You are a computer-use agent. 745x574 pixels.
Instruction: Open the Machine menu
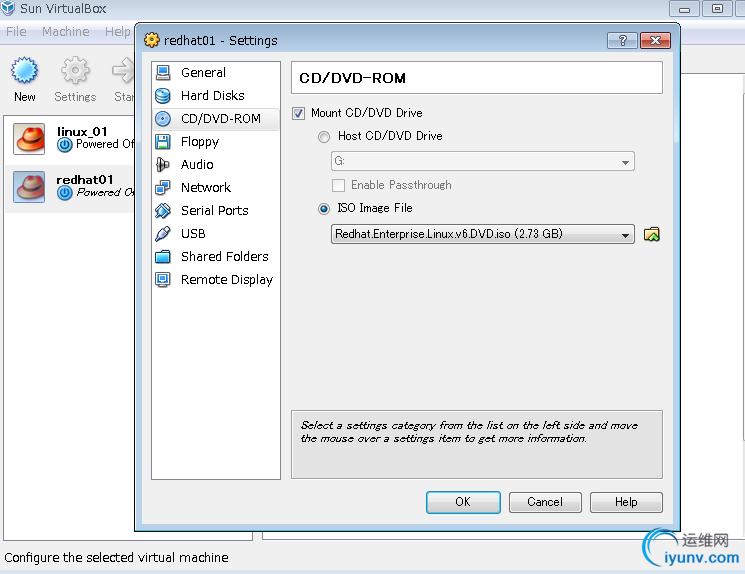66,31
